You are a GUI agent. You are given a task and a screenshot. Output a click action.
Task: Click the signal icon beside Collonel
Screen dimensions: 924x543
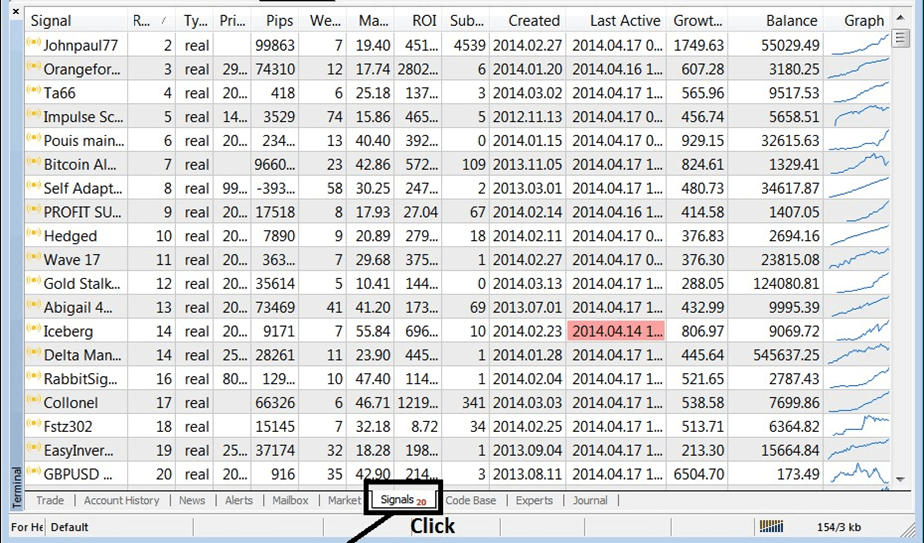pos(33,401)
